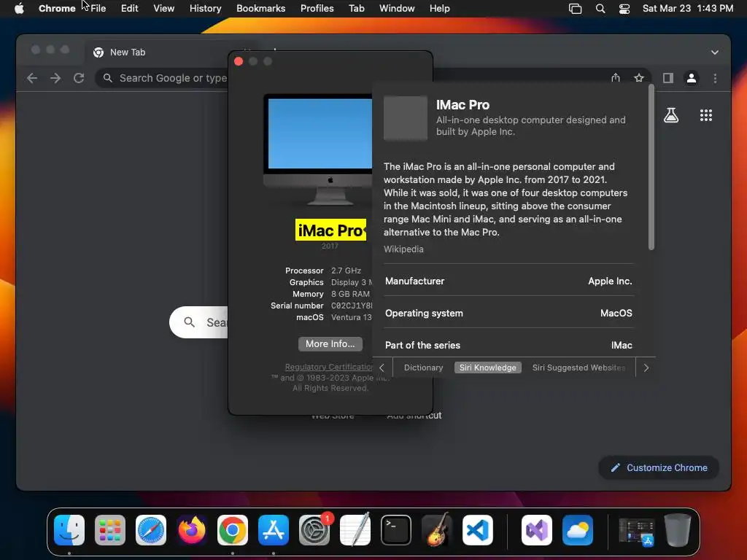Expand Chrome's tab search chevron

[x=715, y=52]
